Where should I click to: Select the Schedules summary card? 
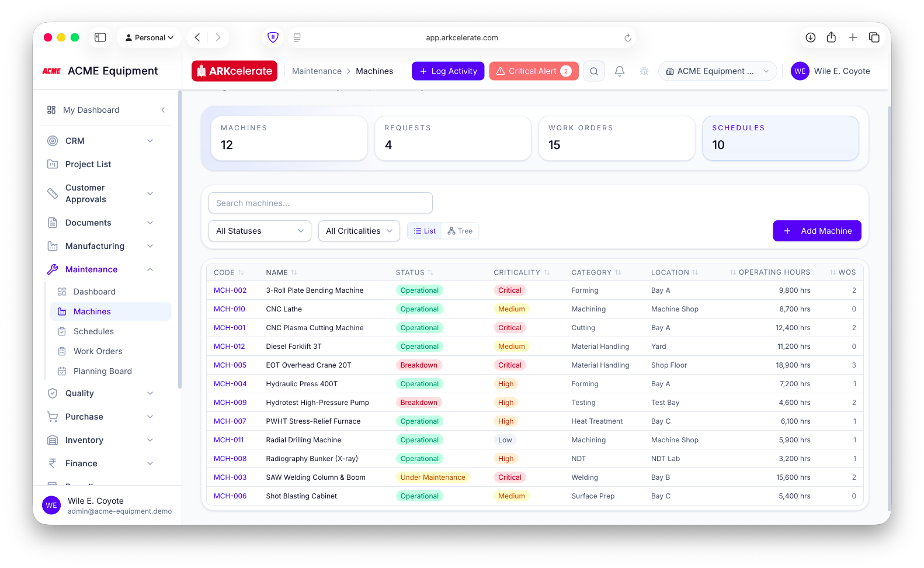(780, 138)
